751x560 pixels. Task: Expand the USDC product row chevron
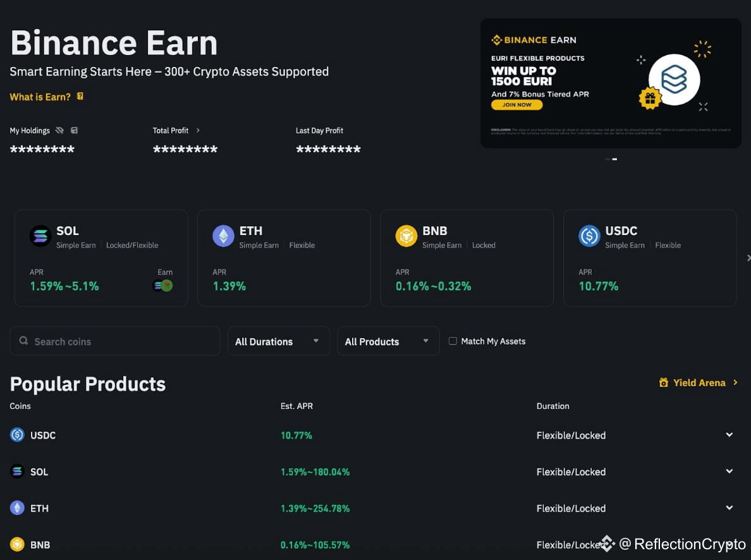[x=729, y=435]
